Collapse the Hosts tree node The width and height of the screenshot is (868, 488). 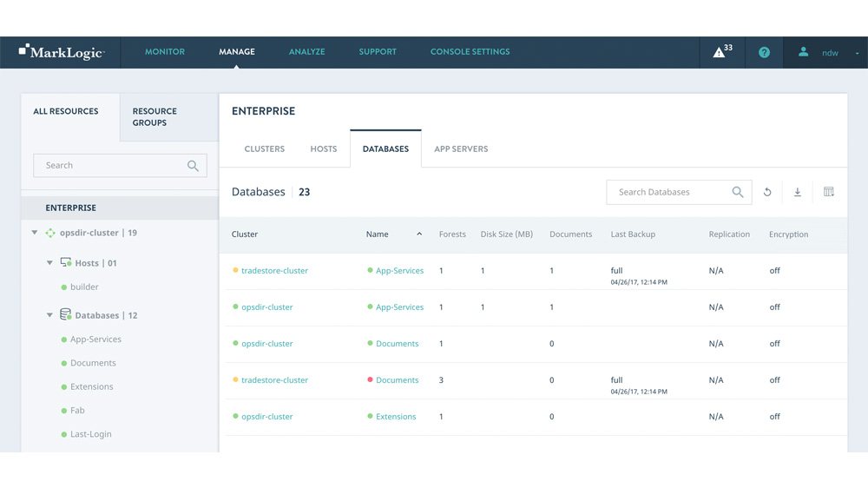[x=49, y=263]
